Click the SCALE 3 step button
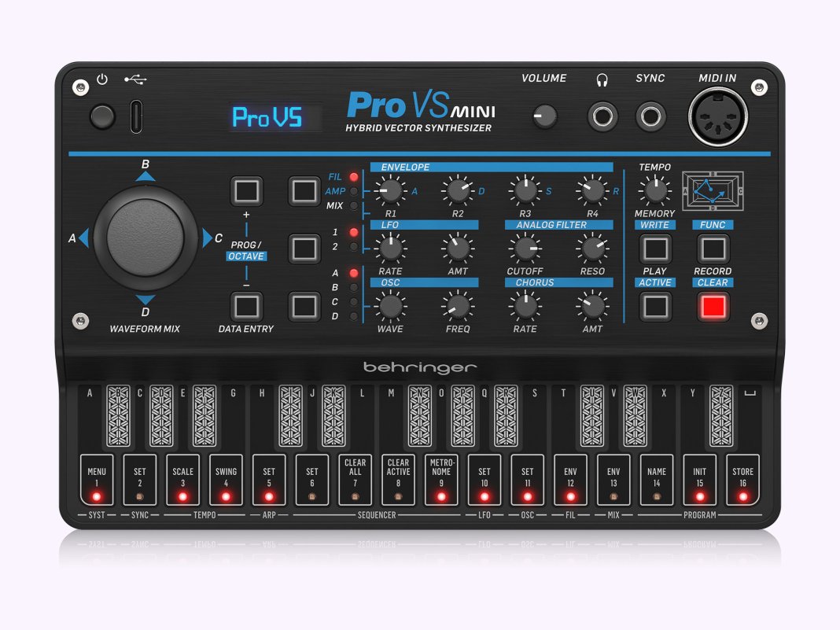The width and height of the screenshot is (840, 630). click(182, 480)
